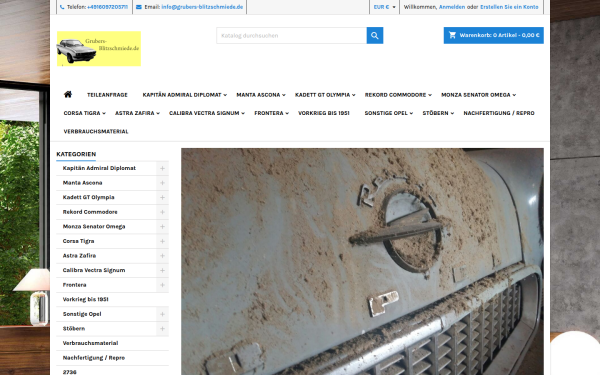Click the Anmelden login link
This screenshot has width=600, height=375.
click(452, 7)
